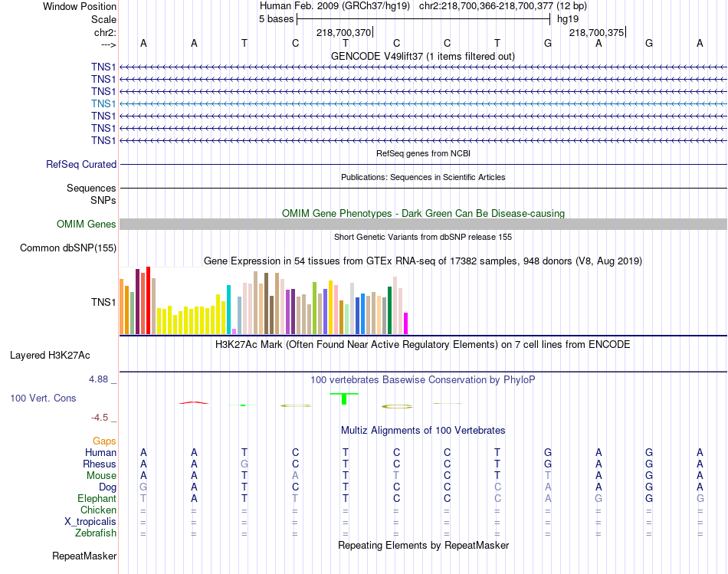Image resolution: width=728 pixels, height=574 pixels.
Task: Click the ---> sequence direction arrow
Action: (x=108, y=44)
